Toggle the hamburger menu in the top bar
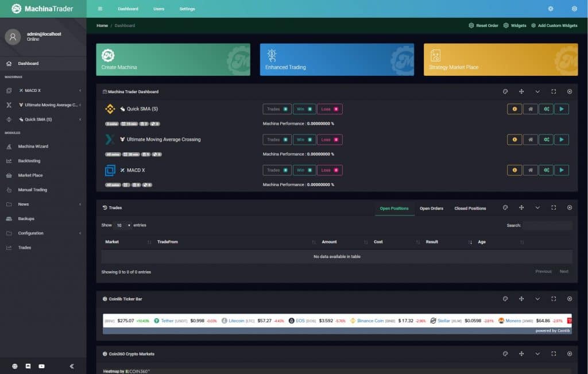This screenshot has height=374, width=588. pyautogui.click(x=100, y=9)
